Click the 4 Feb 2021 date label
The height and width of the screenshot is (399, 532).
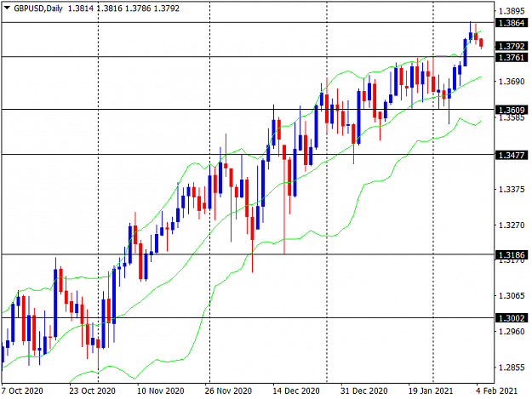[x=496, y=390]
